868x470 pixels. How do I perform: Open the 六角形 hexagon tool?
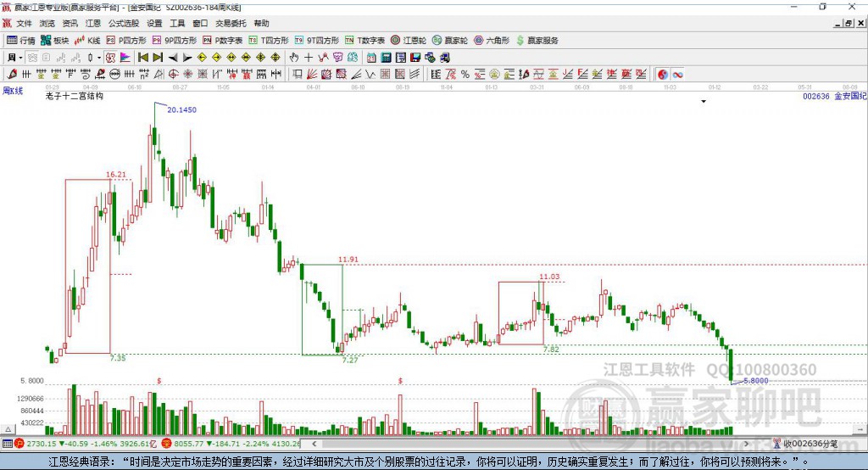click(x=492, y=41)
